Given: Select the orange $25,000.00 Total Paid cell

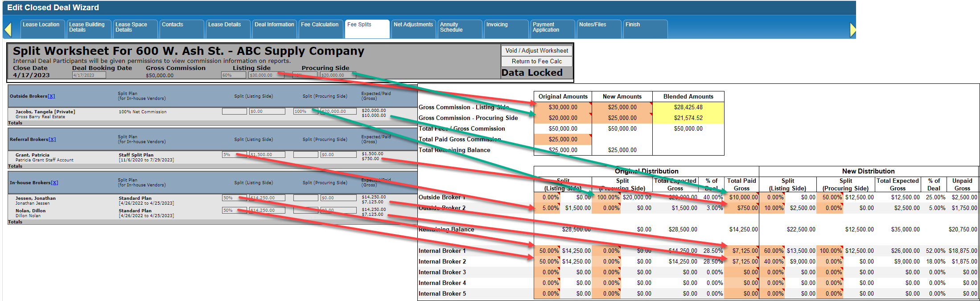Looking at the screenshot, I should coord(563,140).
